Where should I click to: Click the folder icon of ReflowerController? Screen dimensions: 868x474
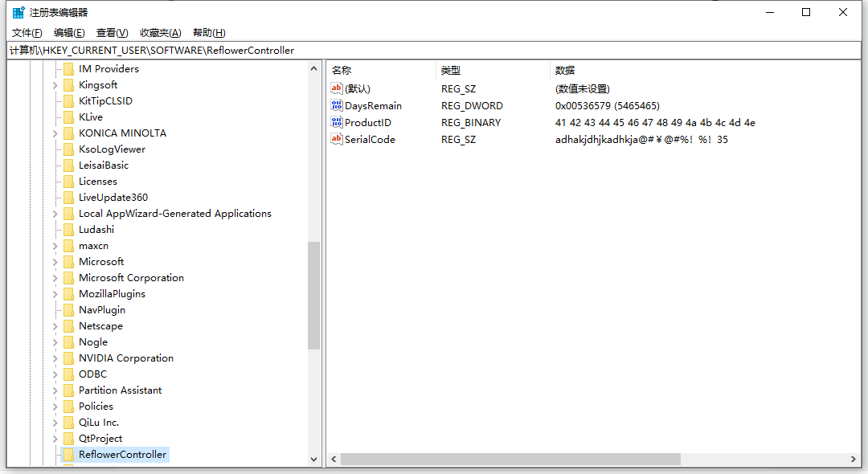coord(68,454)
